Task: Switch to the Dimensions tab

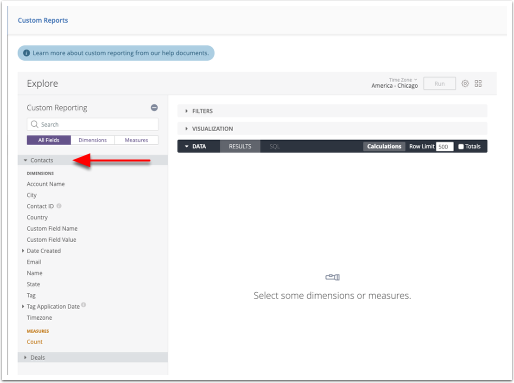Action: coord(93,140)
